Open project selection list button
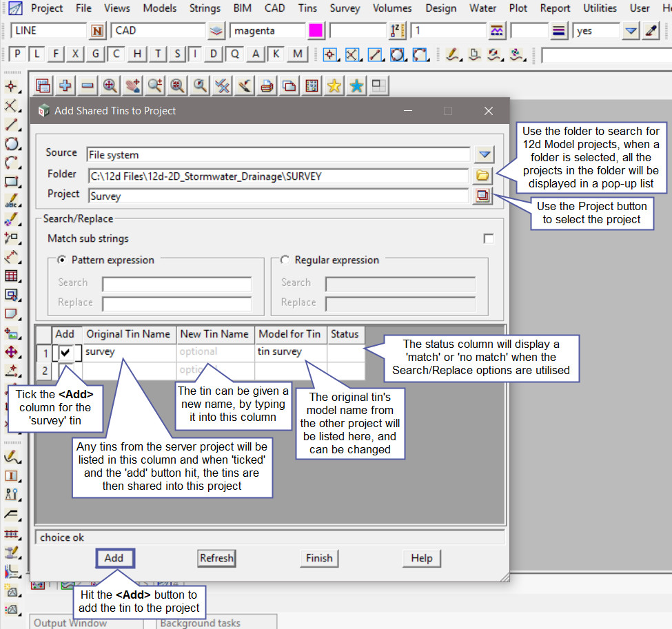Screen dimensions: 672x629 [x=482, y=196]
